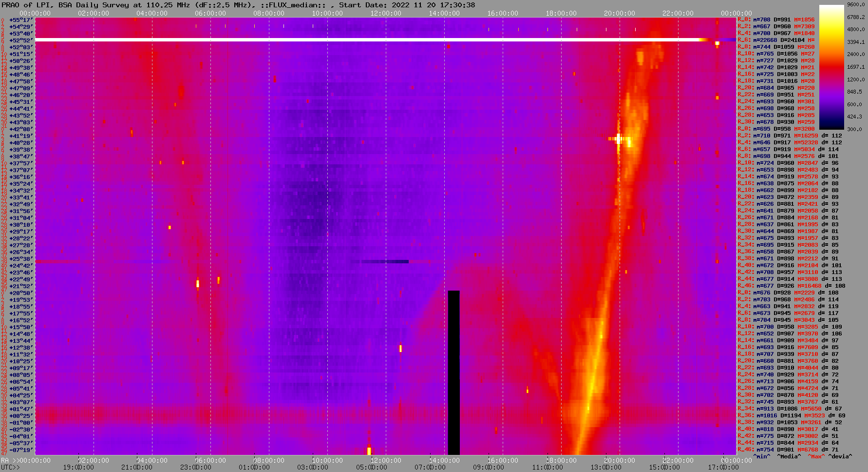Click the 'm=22668 D=24104' statistics row

[x=776, y=40]
